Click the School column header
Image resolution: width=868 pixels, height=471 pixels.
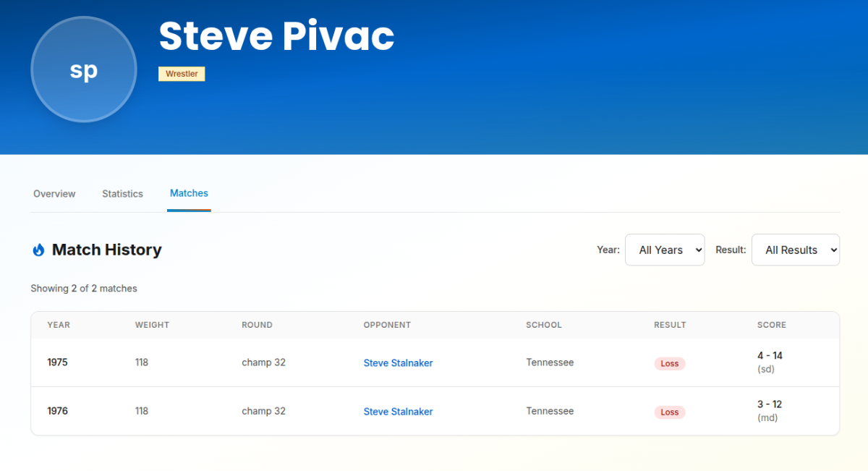pyautogui.click(x=544, y=325)
